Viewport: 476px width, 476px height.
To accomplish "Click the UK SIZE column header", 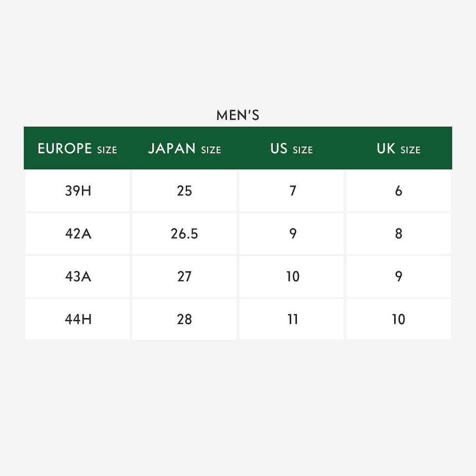I will (398, 149).
